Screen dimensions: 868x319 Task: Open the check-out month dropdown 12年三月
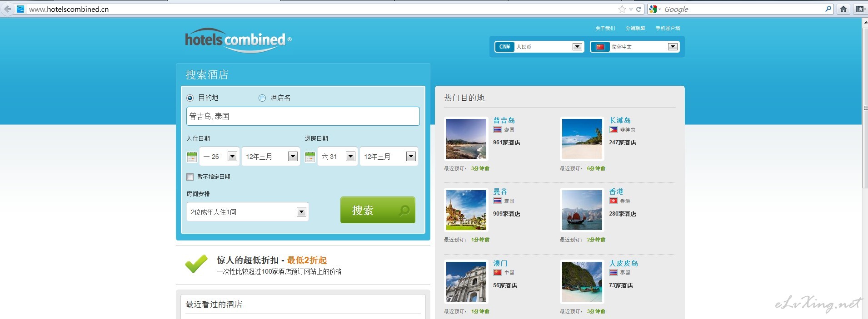(389, 157)
